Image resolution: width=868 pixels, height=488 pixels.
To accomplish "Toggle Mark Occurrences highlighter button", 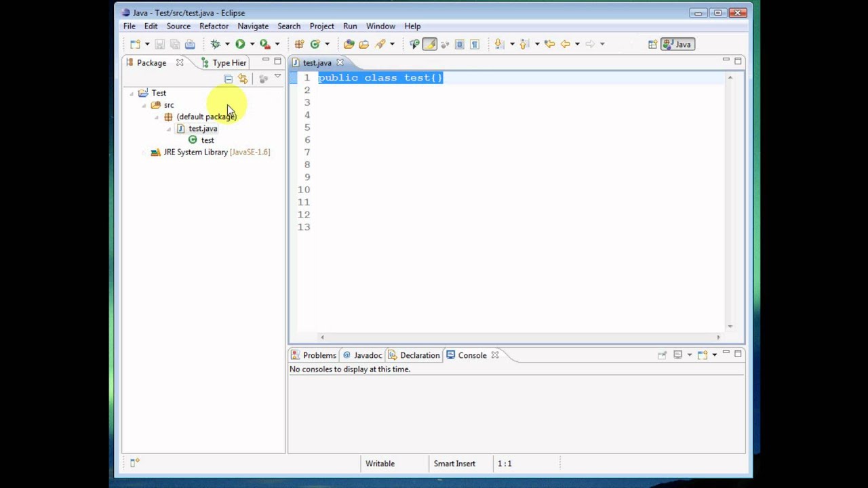I will 429,44.
